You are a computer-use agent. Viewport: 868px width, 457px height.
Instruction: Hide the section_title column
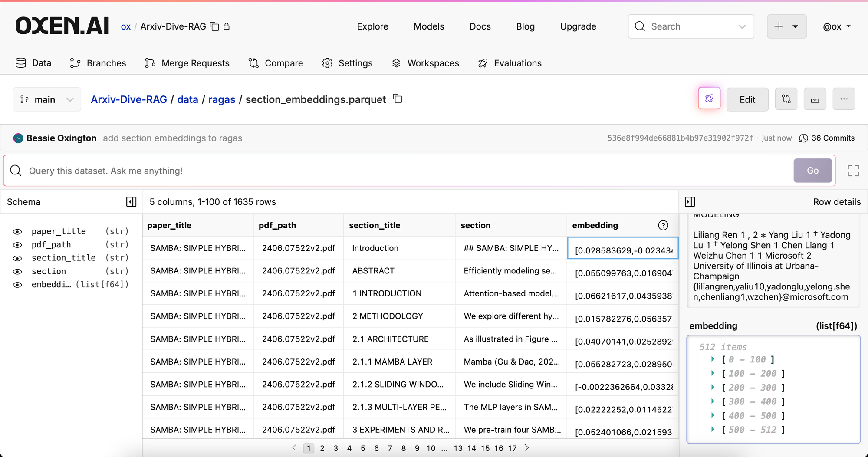(17, 258)
